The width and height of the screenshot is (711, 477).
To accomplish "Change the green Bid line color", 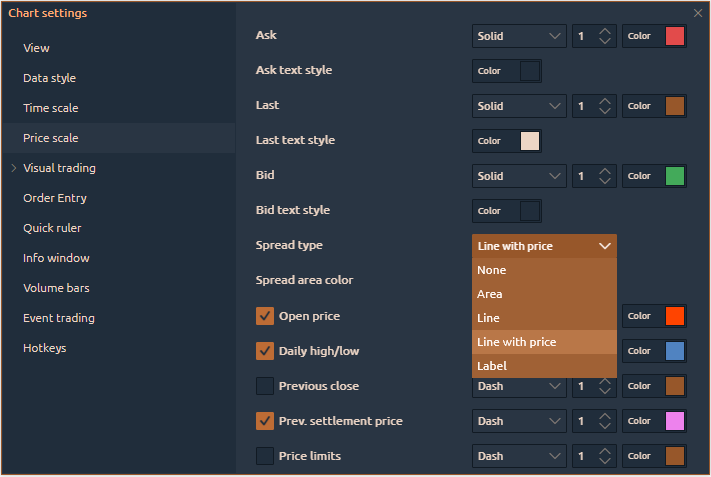I will (x=675, y=176).
